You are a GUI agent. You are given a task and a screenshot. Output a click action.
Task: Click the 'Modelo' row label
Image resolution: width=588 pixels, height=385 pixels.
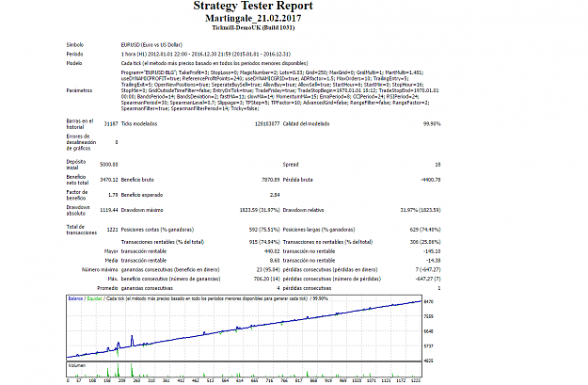[74, 63]
